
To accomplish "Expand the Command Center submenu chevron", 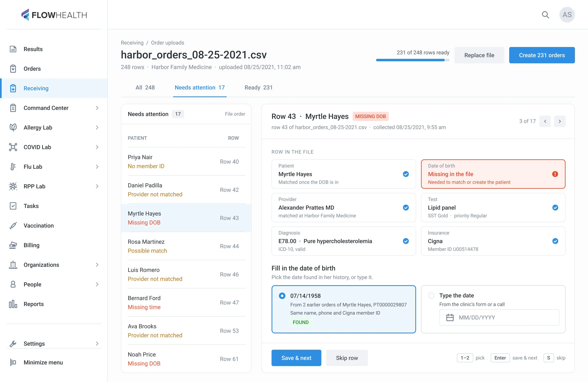I will (97, 108).
